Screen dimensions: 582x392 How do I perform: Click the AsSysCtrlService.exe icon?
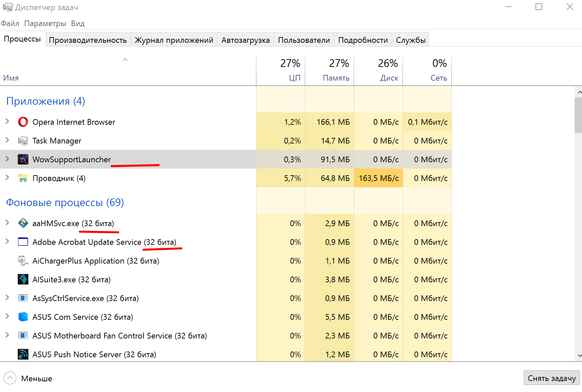(23, 298)
